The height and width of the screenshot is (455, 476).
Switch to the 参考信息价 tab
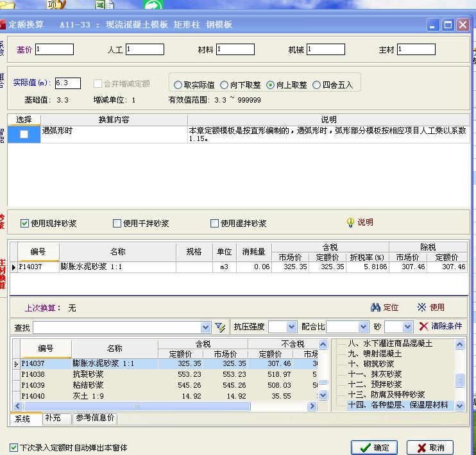95,418
